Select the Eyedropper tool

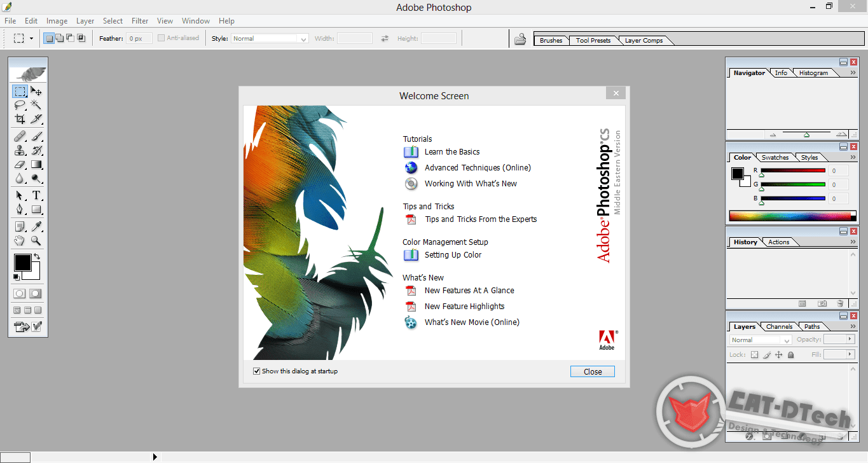36,226
